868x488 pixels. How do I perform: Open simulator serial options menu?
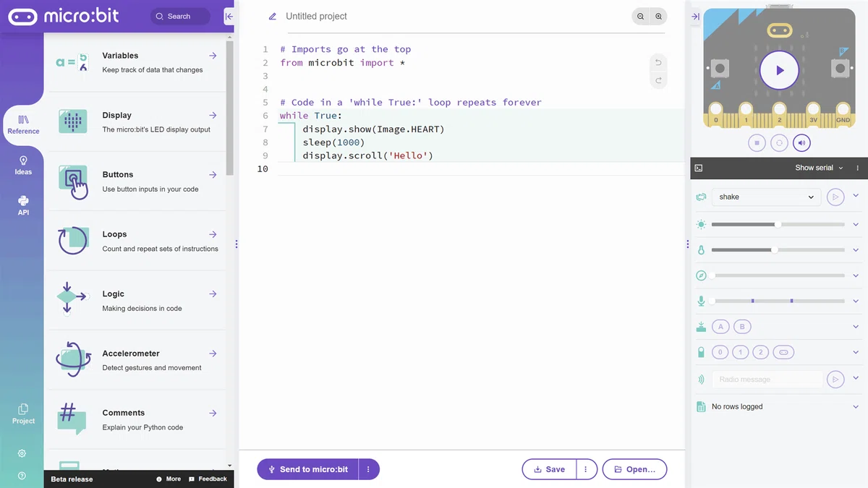point(858,168)
